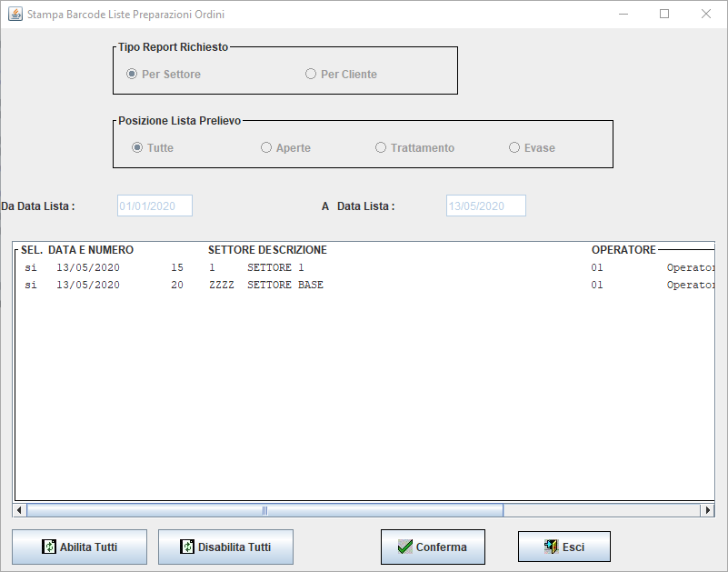Select the SETTORE BASE list row

pos(273,286)
